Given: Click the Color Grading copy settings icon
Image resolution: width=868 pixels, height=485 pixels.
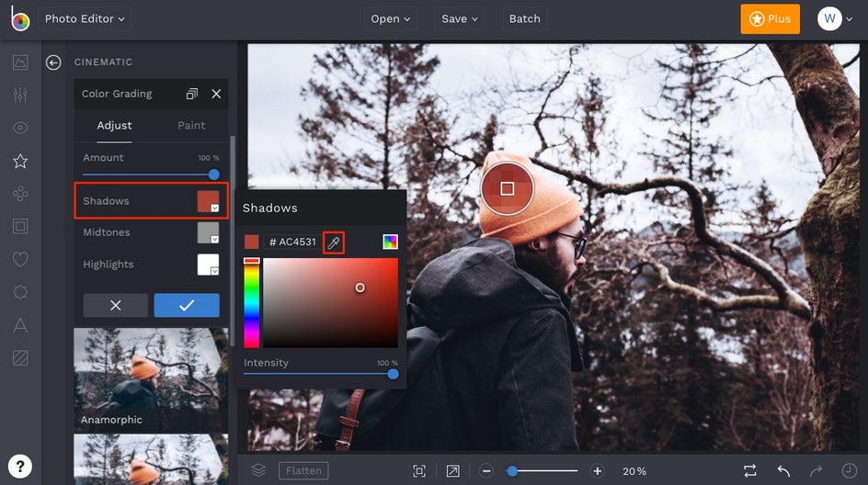Looking at the screenshot, I should (x=191, y=94).
